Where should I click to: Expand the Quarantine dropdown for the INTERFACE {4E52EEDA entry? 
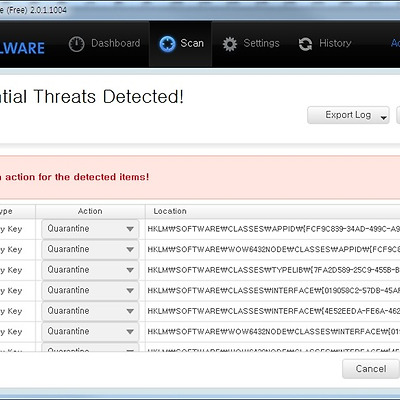click(90, 311)
